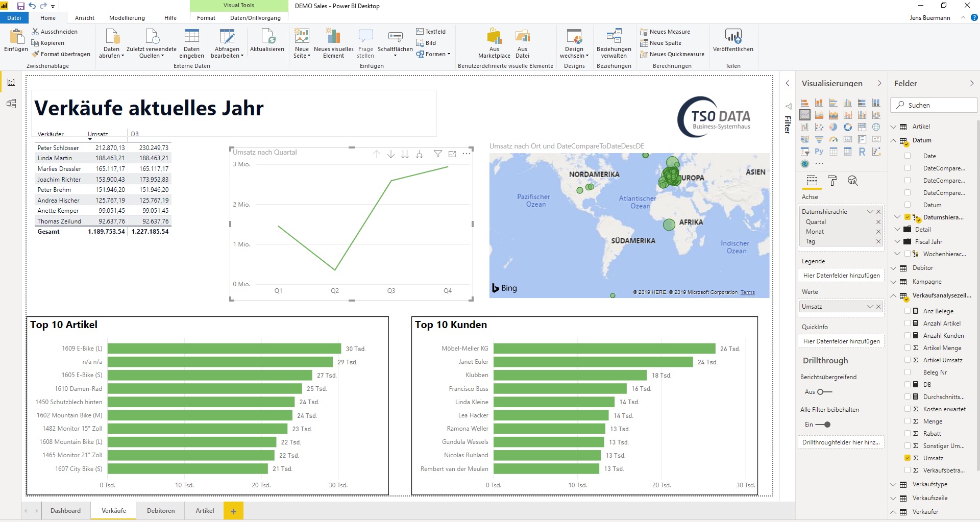980x522 pixels.
Task: Add a new page with plus button
Action: (x=233, y=511)
